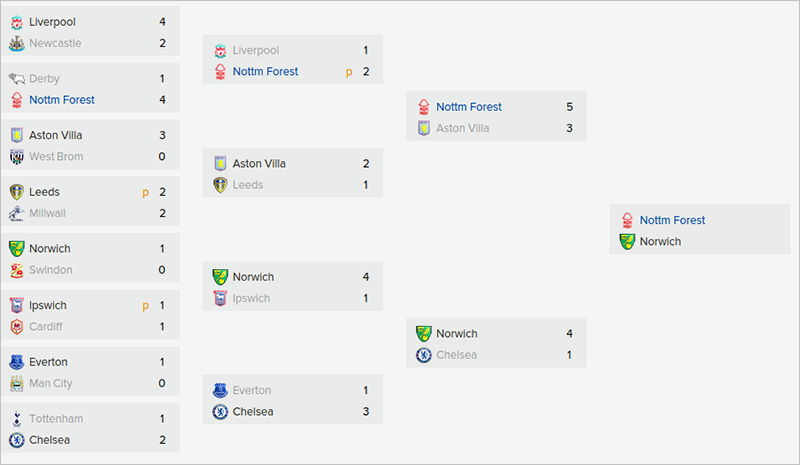Click Chelsea name in Norwich vs Chelsea semi-final
This screenshot has height=465, width=800.
(457, 355)
